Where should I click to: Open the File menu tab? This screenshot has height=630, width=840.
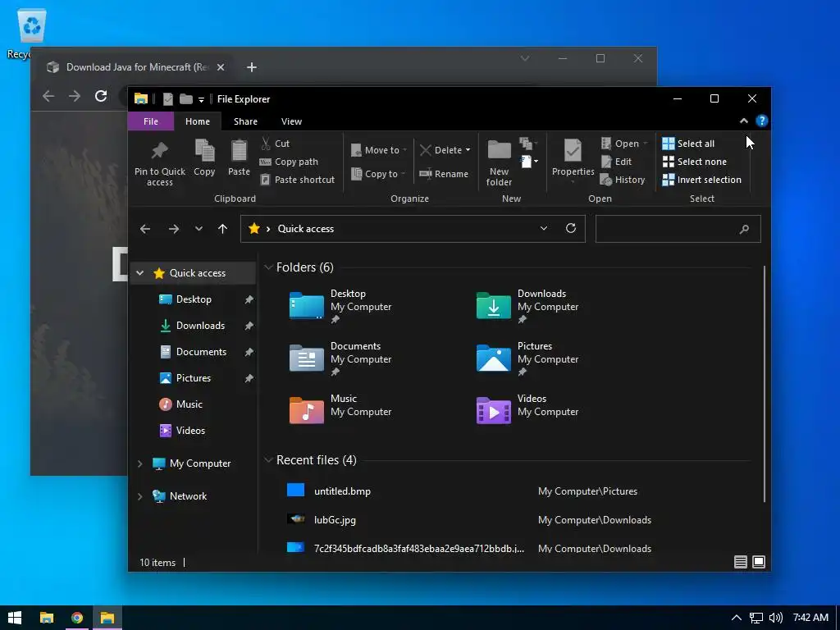tap(151, 121)
